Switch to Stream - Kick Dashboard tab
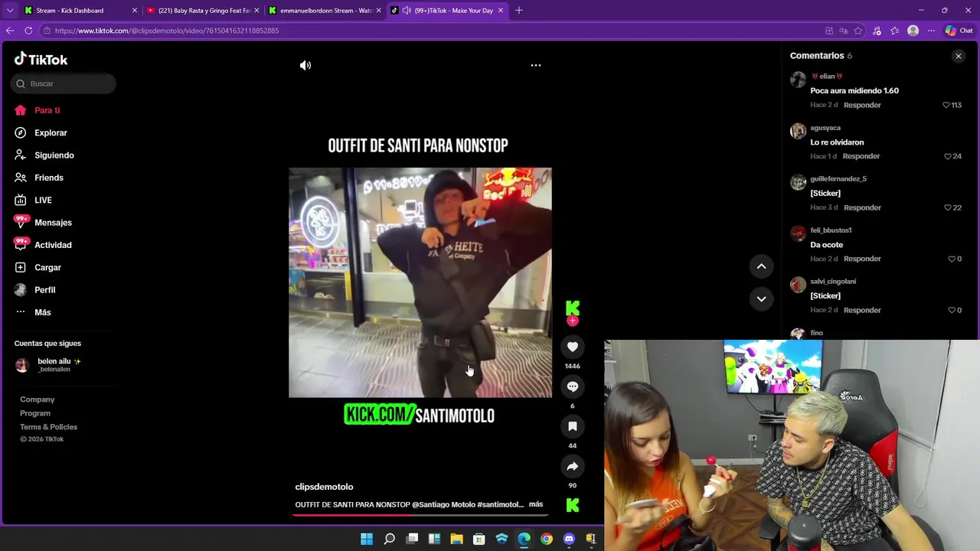This screenshot has height=551, width=980. 80,11
